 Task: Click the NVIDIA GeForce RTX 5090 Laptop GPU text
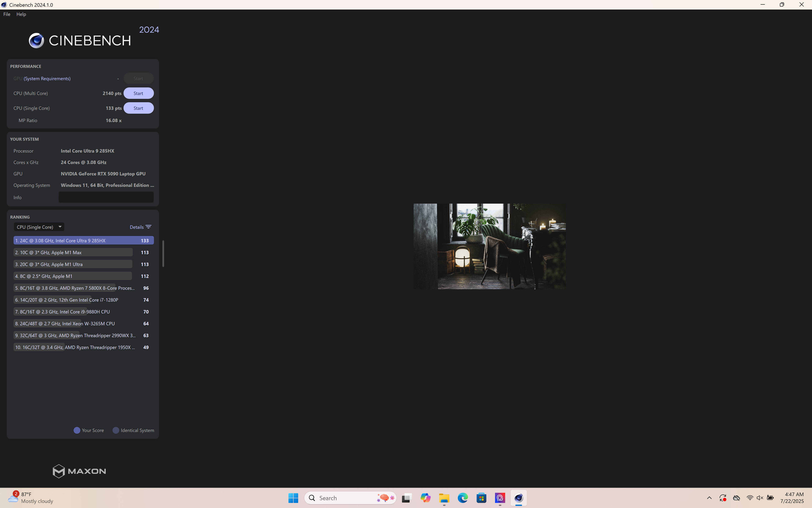point(103,174)
